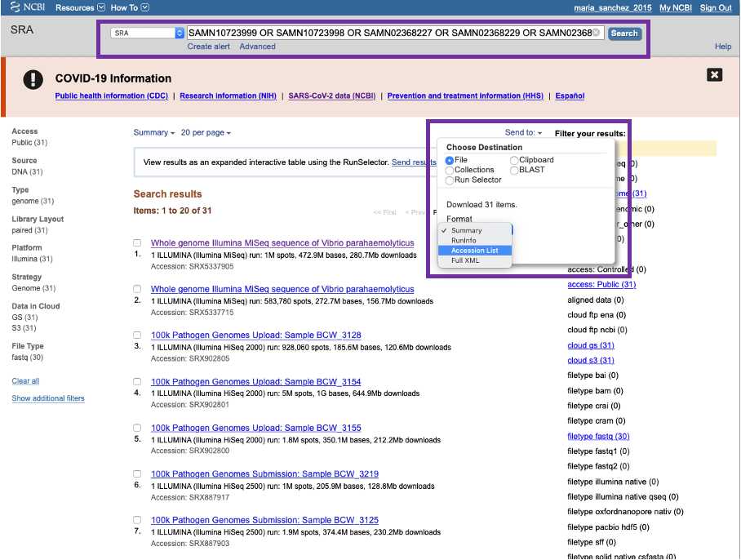Pick Accession List from format menu
The image size is (741, 560).
click(474, 251)
